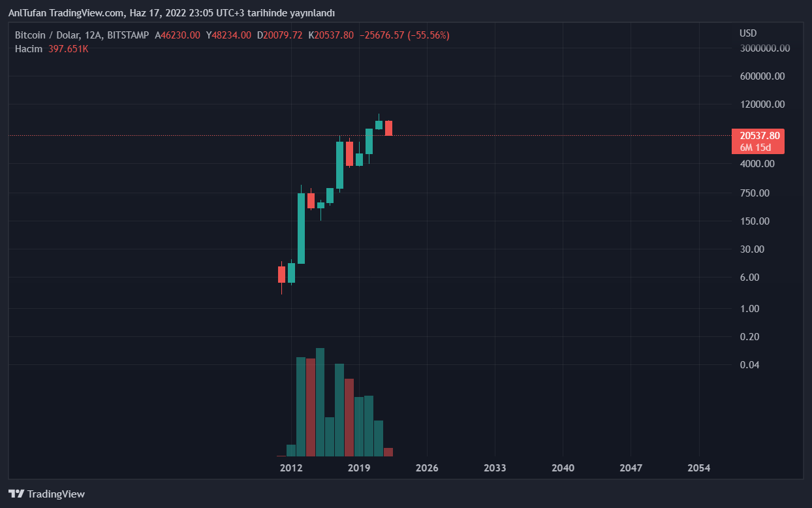Click the 2012 time axis label
The image size is (812, 508).
(291, 468)
